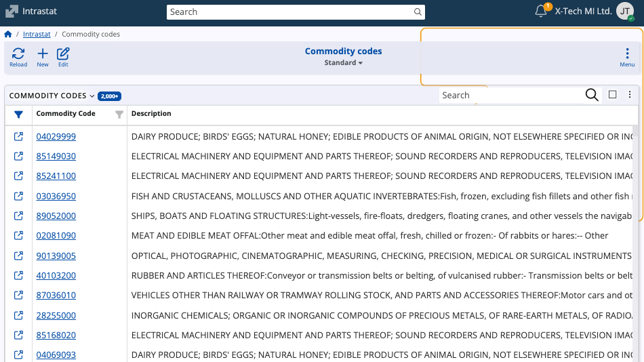The width and height of the screenshot is (644, 362).
Task: Click the New plus icon
Action: click(x=43, y=54)
